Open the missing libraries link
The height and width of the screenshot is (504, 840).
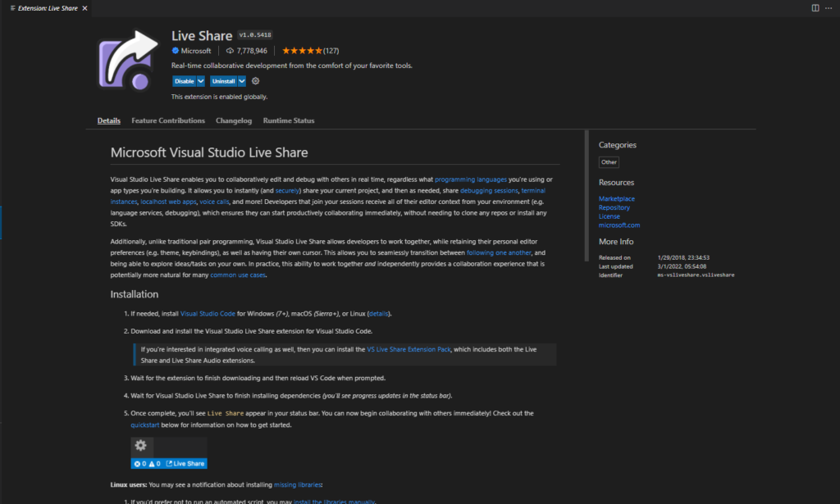point(298,485)
